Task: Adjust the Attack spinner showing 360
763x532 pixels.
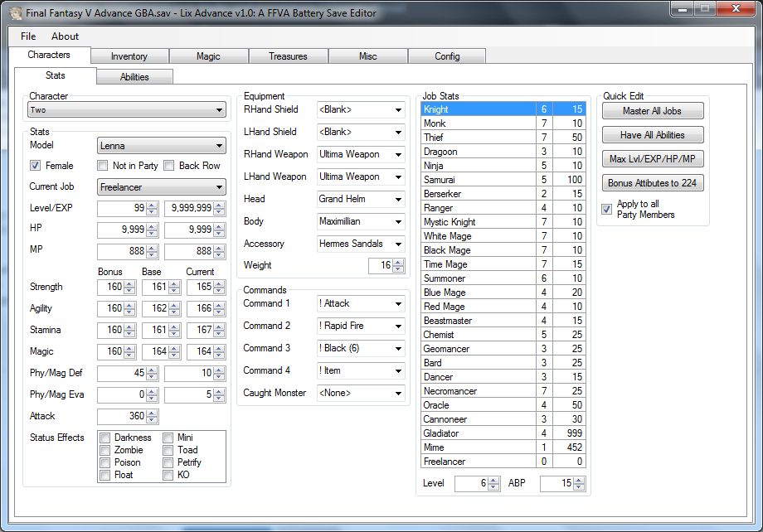Action: (x=152, y=417)
